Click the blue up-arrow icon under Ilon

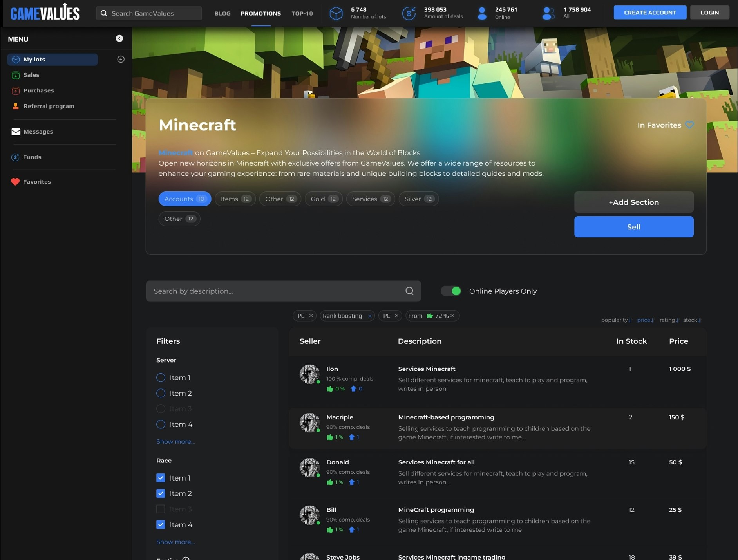click(x=353, y=389)
